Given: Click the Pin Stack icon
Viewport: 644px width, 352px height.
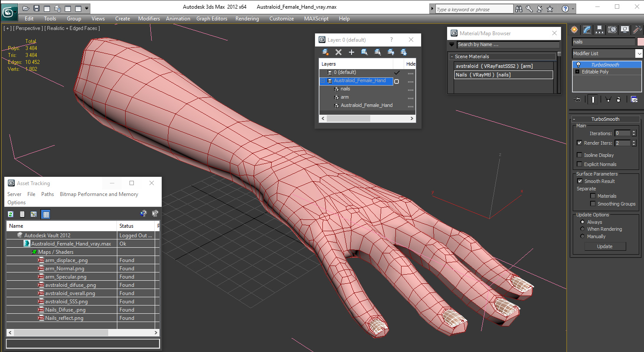Looking at the screenshot, I should coord(578,100).
